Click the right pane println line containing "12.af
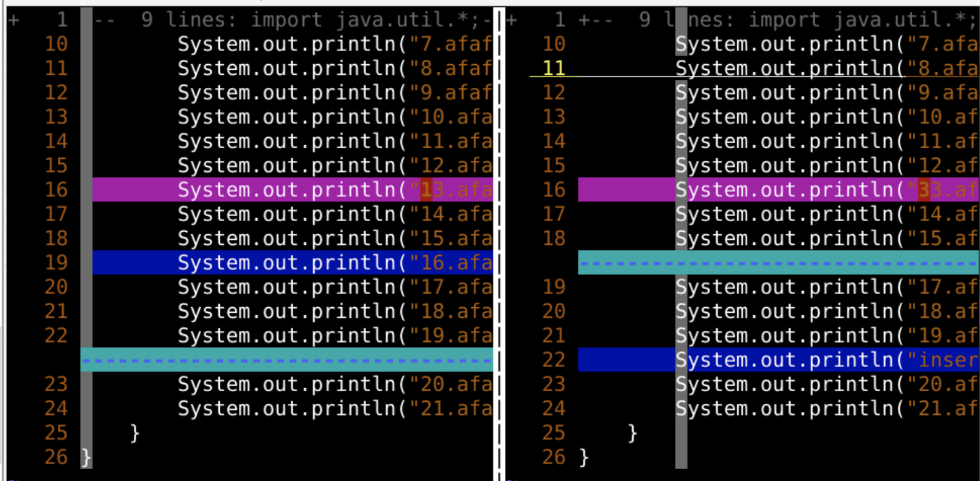Screen dimensions: 980x481 click(827, 166)
